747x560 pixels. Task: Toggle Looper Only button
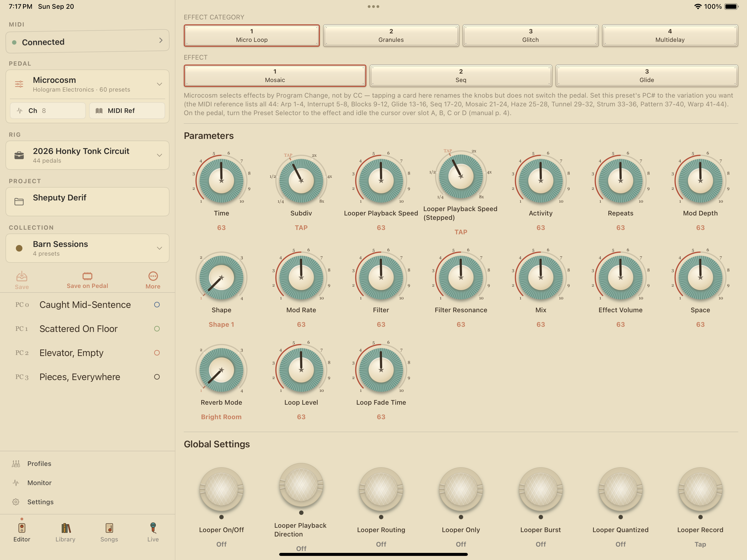point(461,489)
